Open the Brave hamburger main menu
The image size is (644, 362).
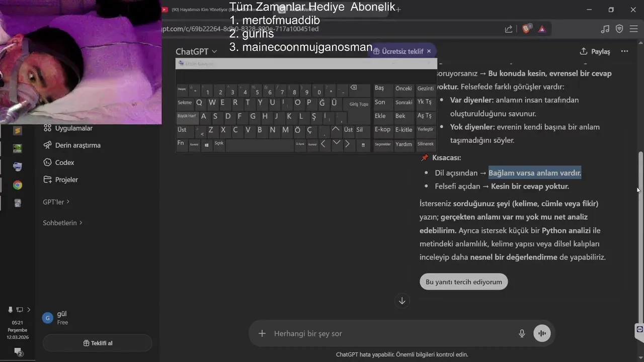click(x=633, y=29)
